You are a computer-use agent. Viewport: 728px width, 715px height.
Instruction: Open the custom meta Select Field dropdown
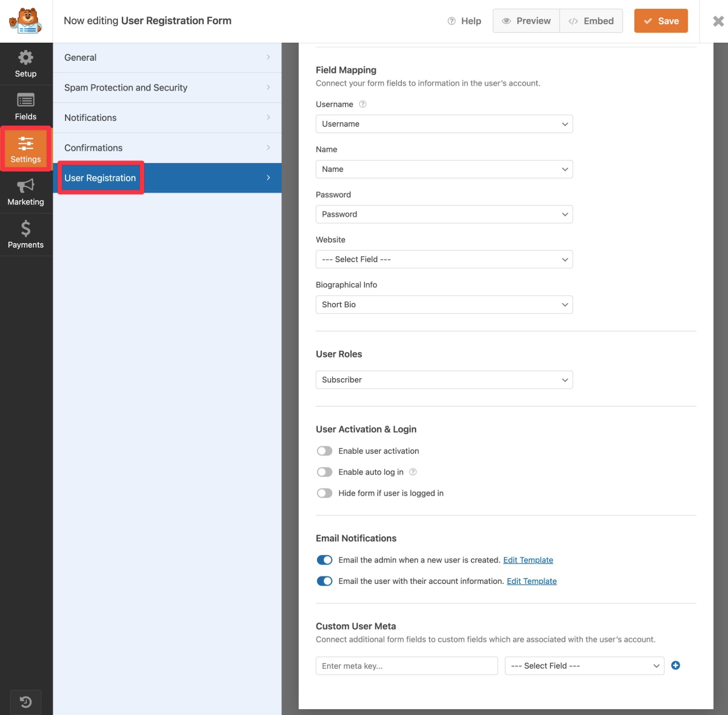click(x=584, y=665)
